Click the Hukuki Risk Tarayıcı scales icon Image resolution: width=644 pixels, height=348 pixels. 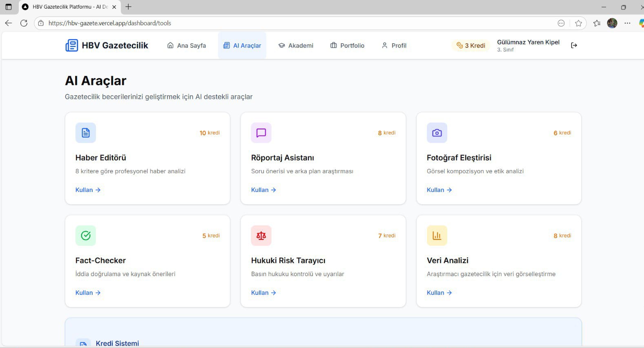[x=261, y=236]
